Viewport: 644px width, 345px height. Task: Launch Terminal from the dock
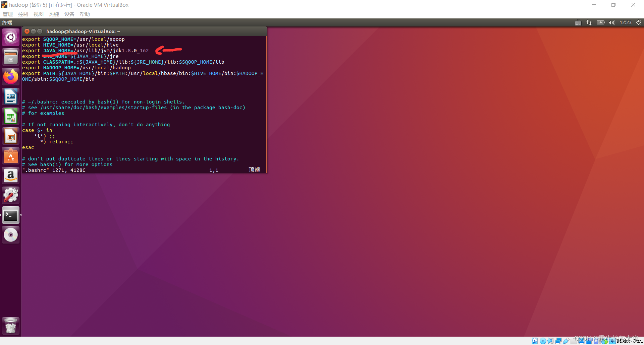coord(10,215)
